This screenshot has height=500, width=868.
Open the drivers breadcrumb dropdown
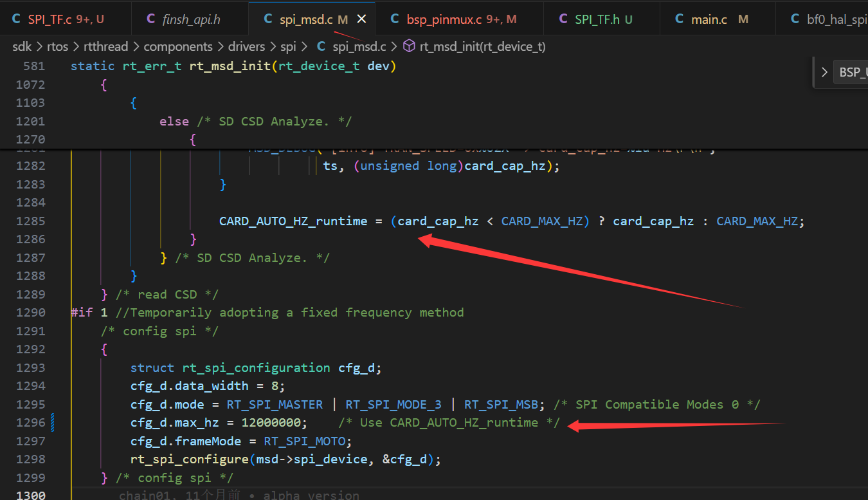(247, 46)
